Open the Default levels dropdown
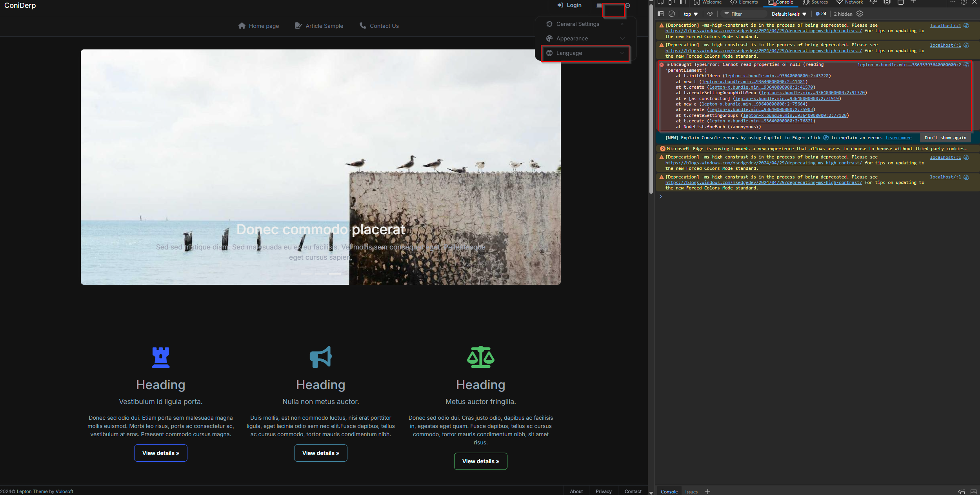This screenshot has width=980, height=495. 789,14
